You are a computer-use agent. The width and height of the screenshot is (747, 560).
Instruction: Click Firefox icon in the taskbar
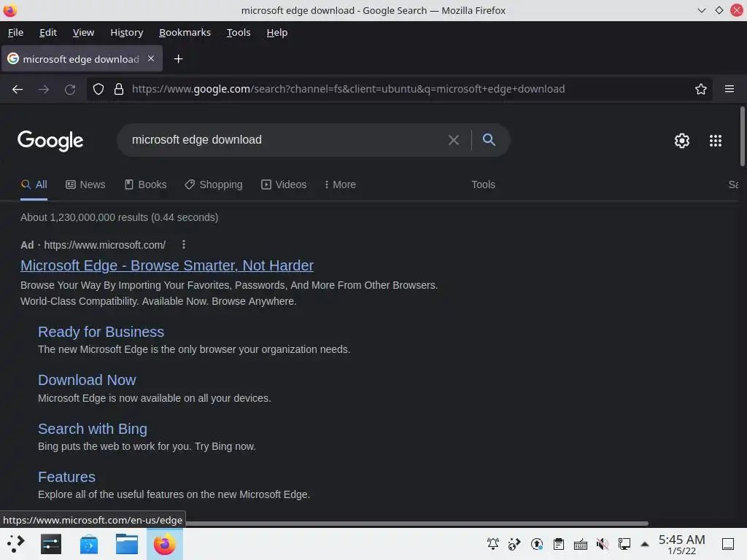pos(164,544)
